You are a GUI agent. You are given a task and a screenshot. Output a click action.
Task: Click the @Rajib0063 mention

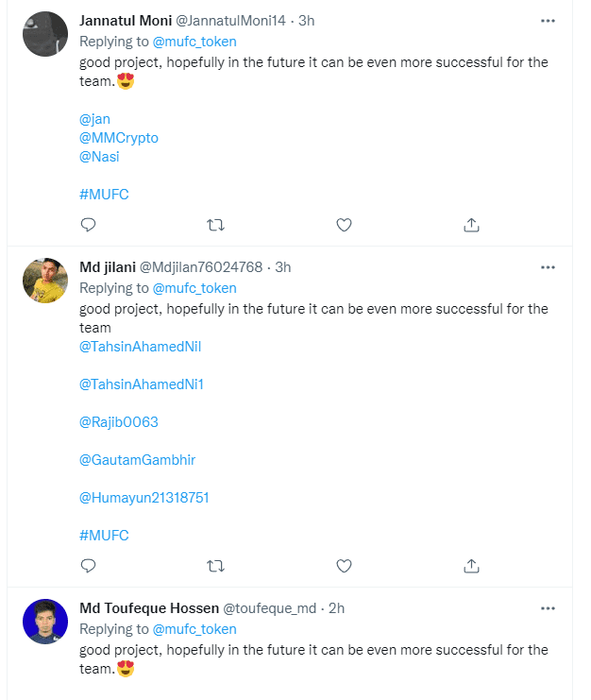[x=119, y=422]
